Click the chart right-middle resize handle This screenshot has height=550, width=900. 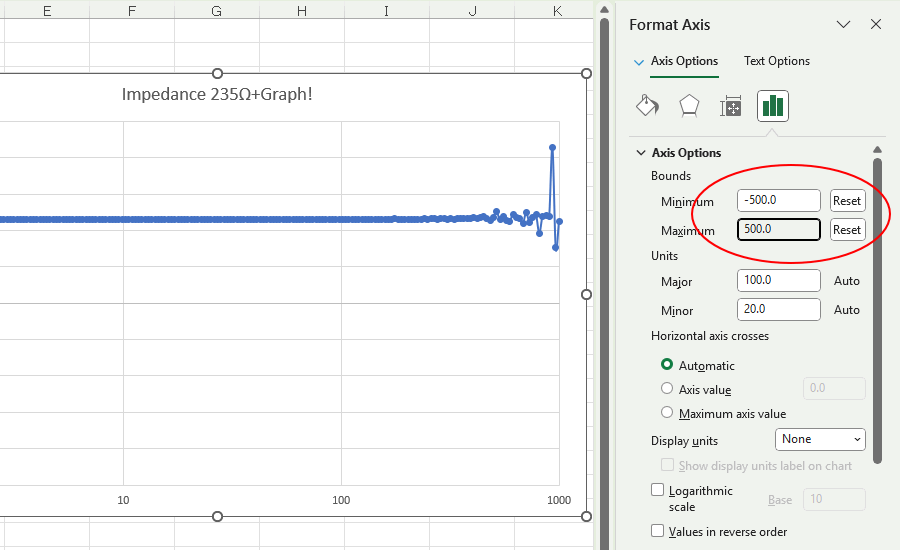586,295
